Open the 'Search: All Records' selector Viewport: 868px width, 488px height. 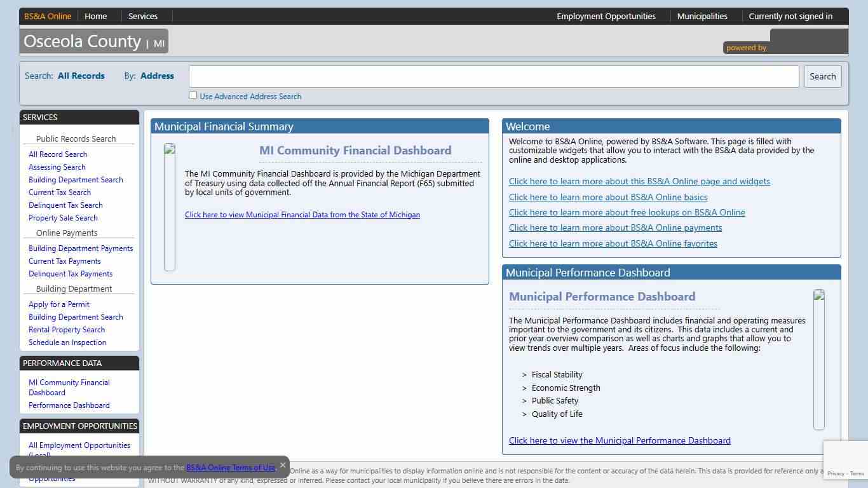coord(81,76)
